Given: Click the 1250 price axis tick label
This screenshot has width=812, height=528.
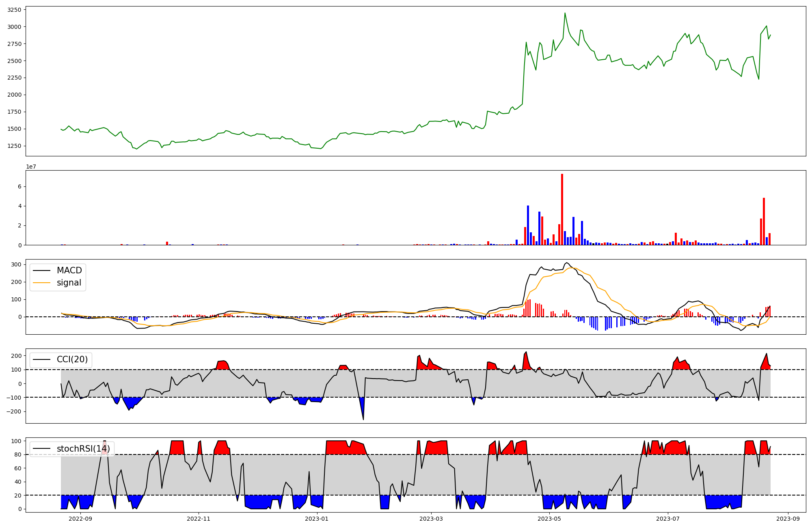Looking at the screenshot, I should (15, 146).
